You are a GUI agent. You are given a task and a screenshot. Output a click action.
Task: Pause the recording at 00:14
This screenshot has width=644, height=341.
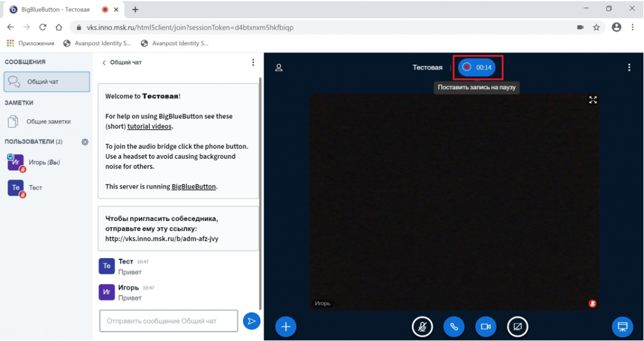[x=477, y=67]
